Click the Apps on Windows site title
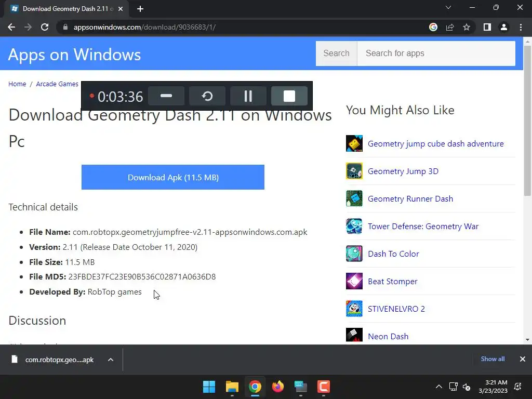Image resolution: width=532 pixels, height=399 pixels. point(74,54)
